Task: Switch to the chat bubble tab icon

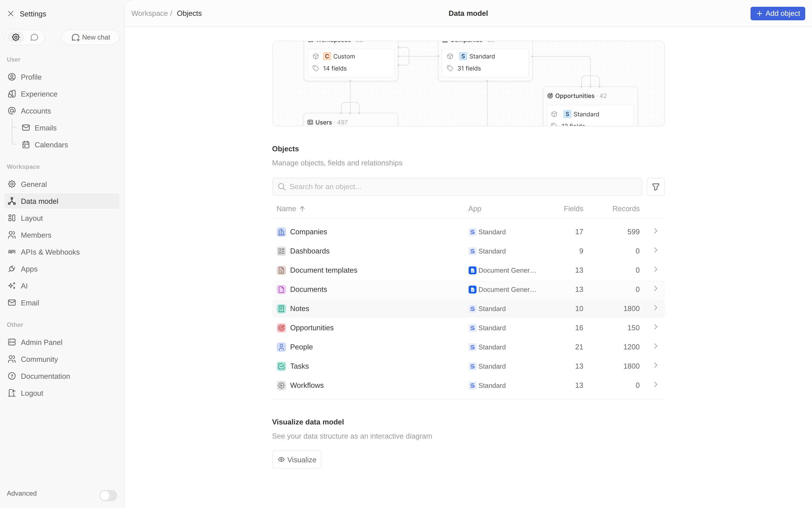Action: pyautogui.click(x=34, y=37)
